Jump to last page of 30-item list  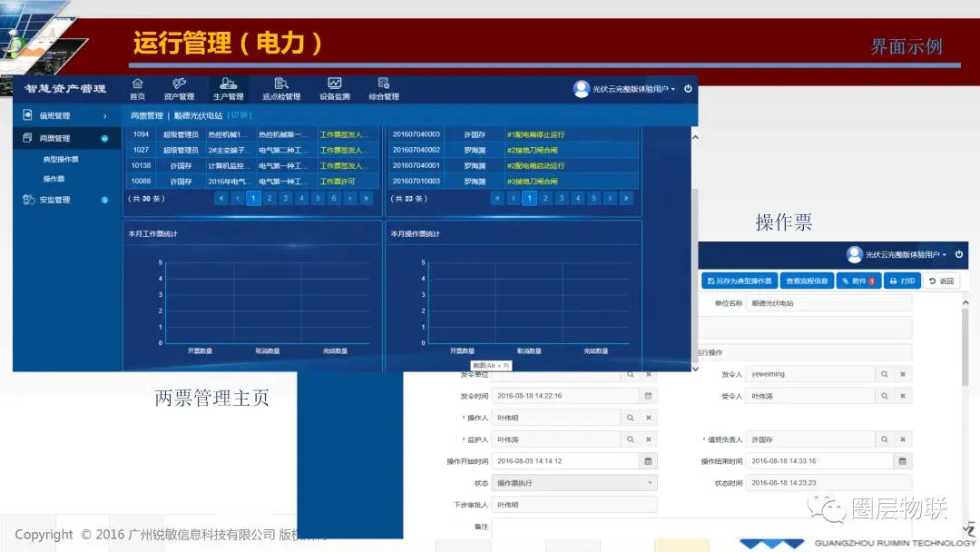pyautogui.click(x=367, y=198)
